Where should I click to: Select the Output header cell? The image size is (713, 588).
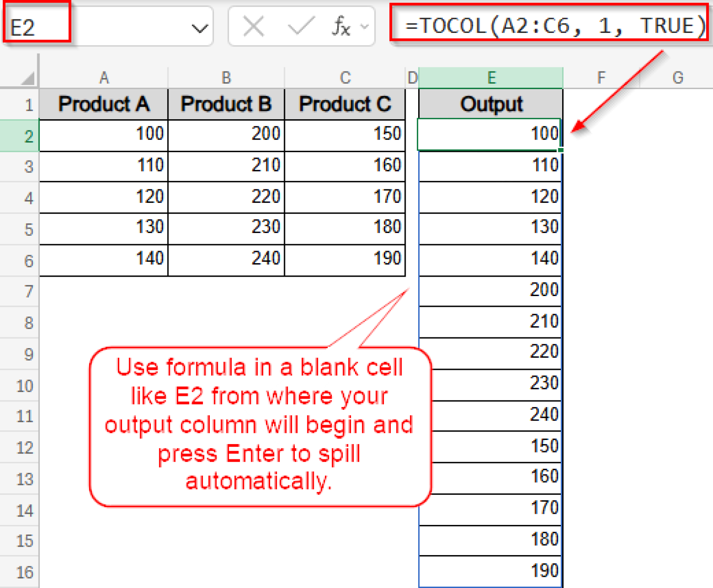click(491, 104)
